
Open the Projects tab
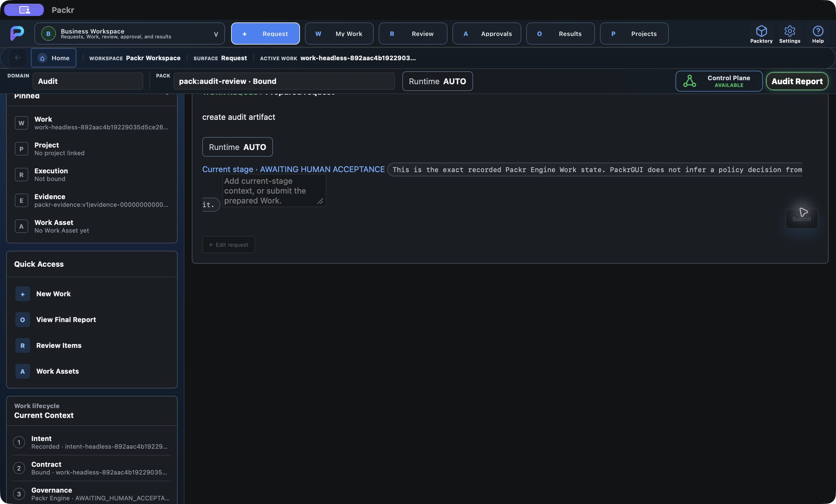pyautogui.click(x=634, y=33)
